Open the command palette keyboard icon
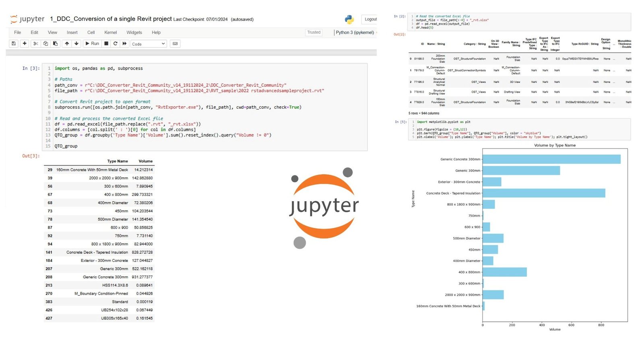 point(175,43)
